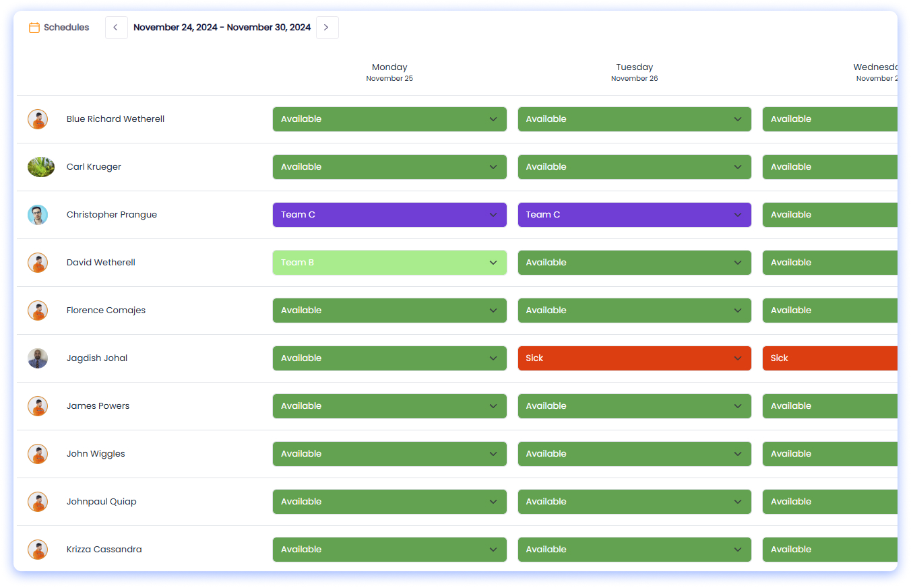
Task: Click Jagdish Johal's profile photo
Action: tap(38, 358)
